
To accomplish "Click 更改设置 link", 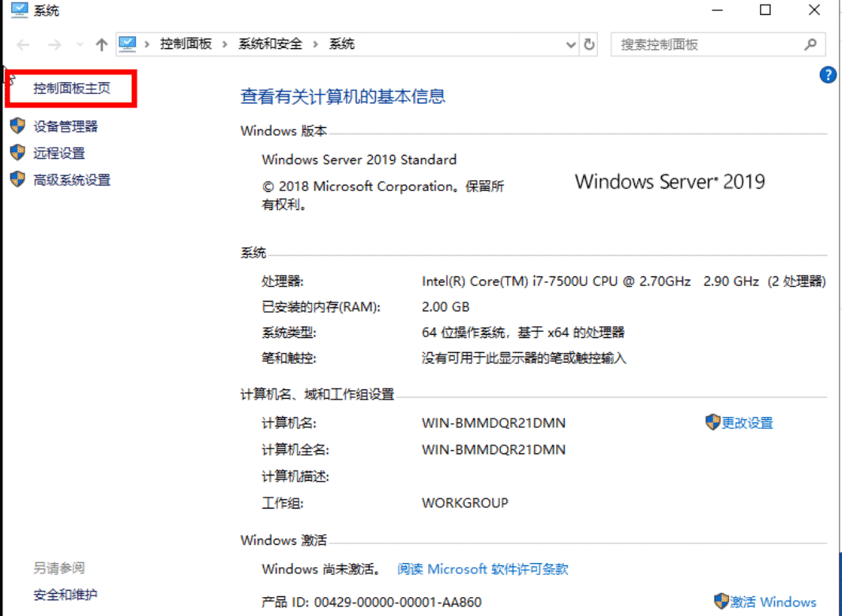I will [x=747, y=423].
